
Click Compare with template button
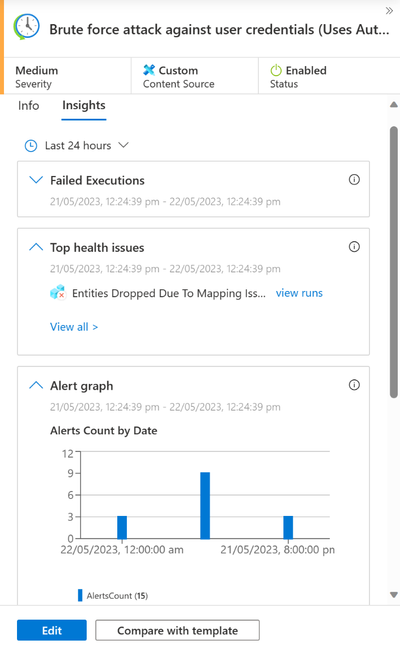(x=177, y=631)
